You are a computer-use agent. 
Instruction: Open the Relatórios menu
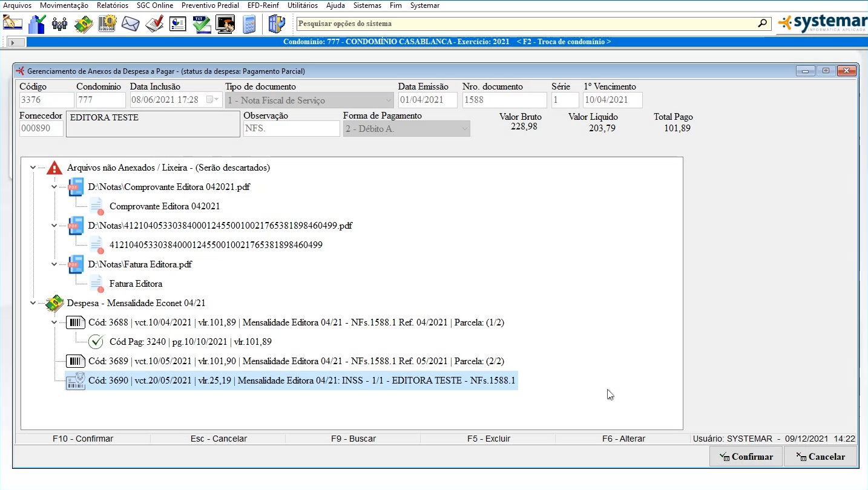click(112, 5)
